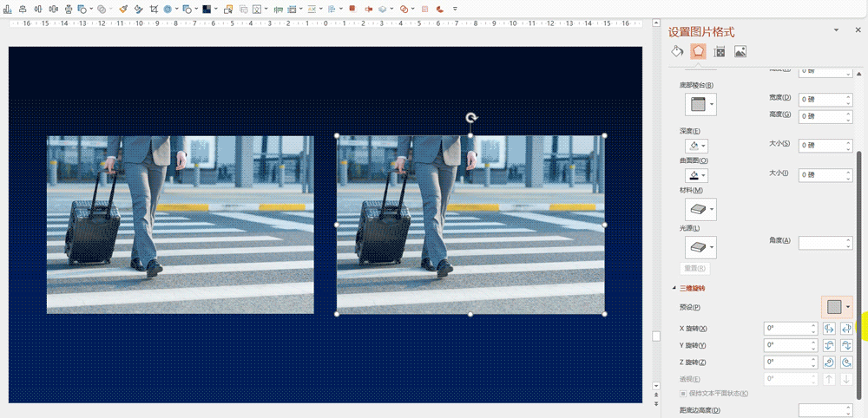
Task: Click the X rotate right icon
Action: point(846,329)
